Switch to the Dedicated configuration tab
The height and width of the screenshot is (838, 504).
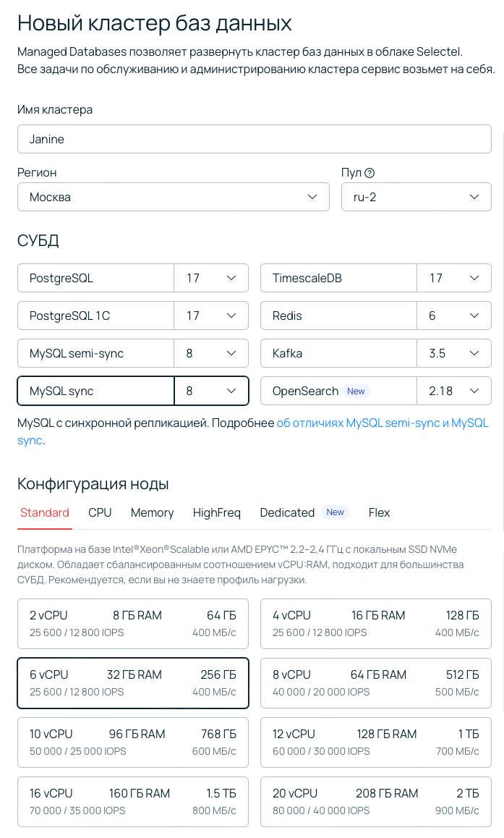pos(287,513)
